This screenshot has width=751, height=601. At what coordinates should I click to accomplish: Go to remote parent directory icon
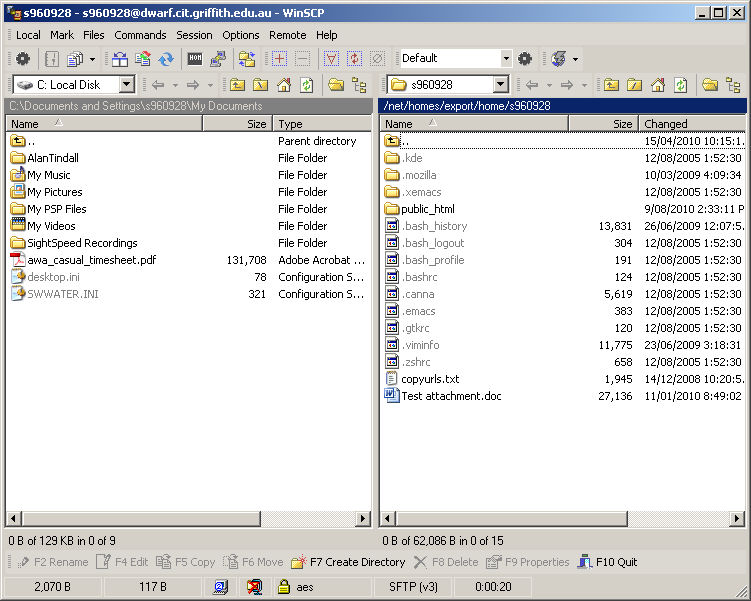coord(611,85)
